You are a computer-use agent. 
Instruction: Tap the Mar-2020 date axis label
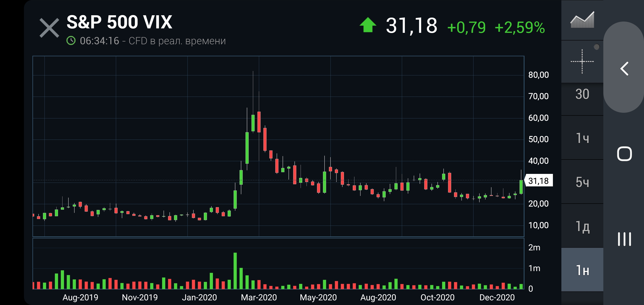click(259, 298)
